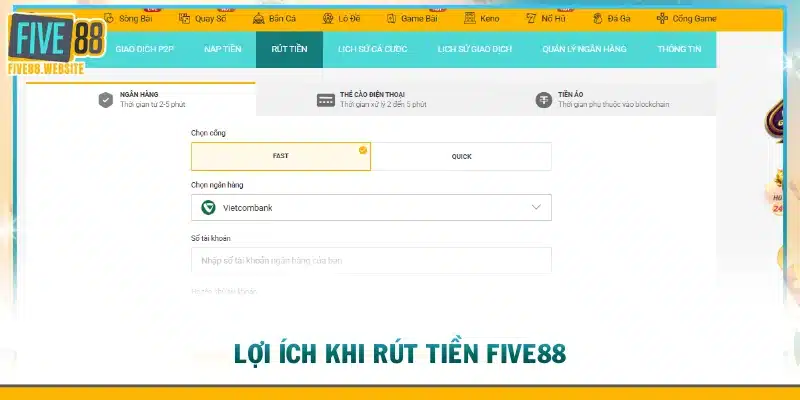The image size is (800, 400).
Task: Click the account number input field
Action: [371, 260]
